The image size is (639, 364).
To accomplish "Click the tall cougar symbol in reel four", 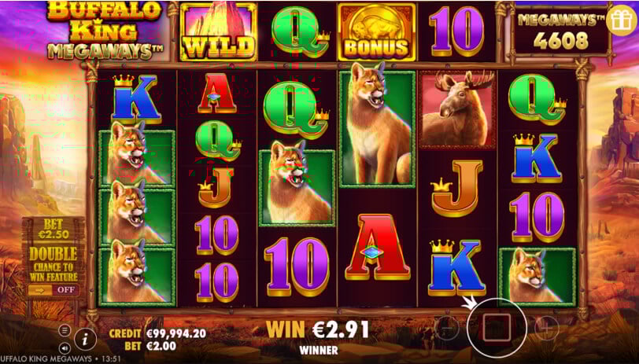I will pos(376,129).
